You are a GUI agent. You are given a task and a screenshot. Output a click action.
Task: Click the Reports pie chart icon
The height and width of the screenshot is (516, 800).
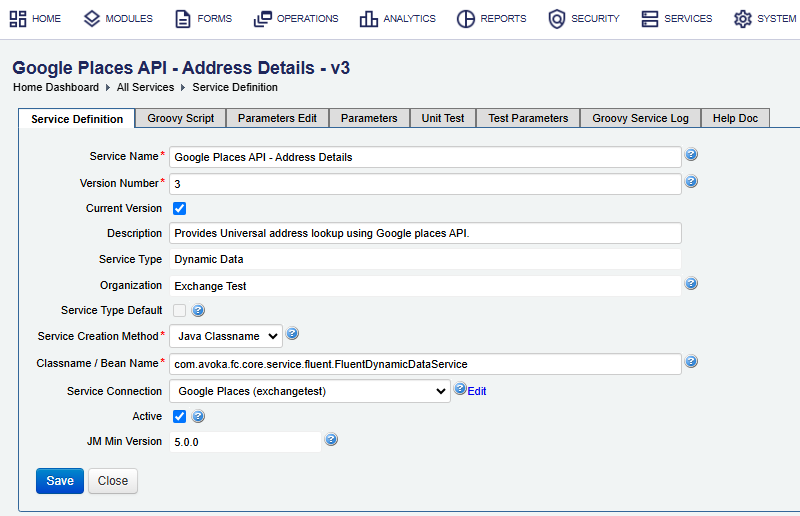(465, 19)
